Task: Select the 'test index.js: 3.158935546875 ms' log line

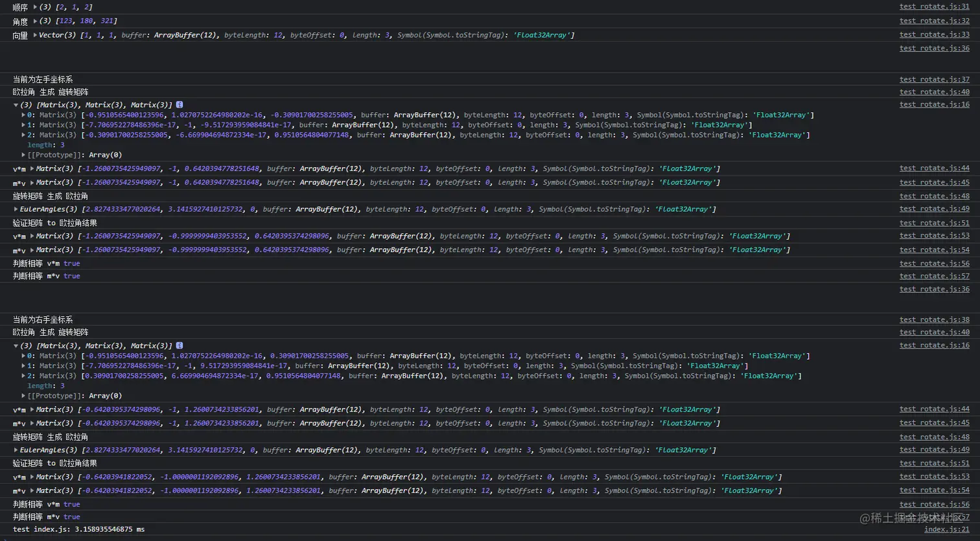Action: click(x=78, y=529)
